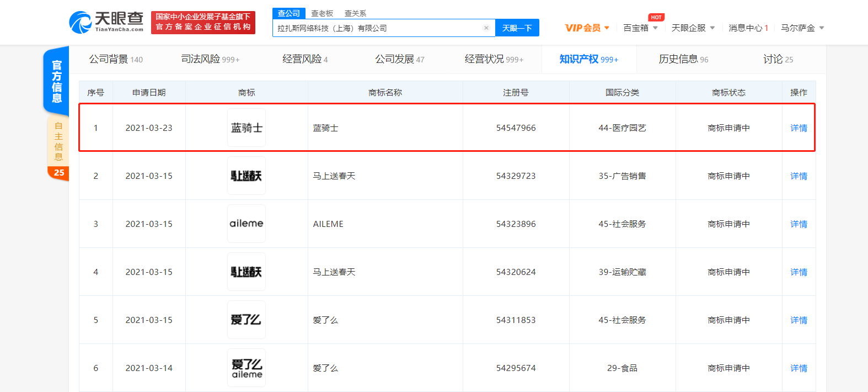868x392 pixels.
Task: Expand the 百宝箱 dropdown menu
Action: 640,28
